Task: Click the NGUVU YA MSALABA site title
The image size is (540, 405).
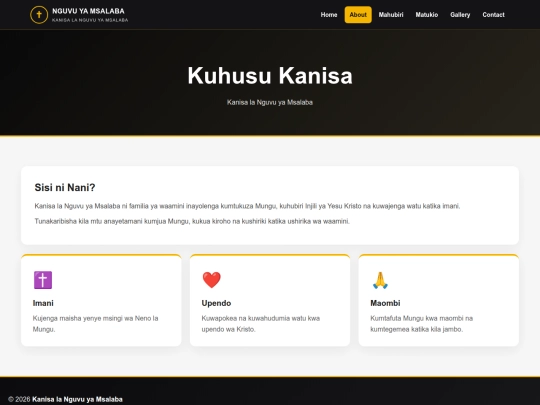Action: (x=88, y=11)
